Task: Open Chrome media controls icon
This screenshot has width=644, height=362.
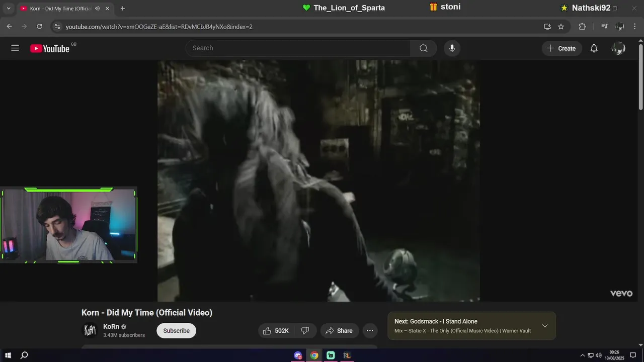Action: pos(605,27)
